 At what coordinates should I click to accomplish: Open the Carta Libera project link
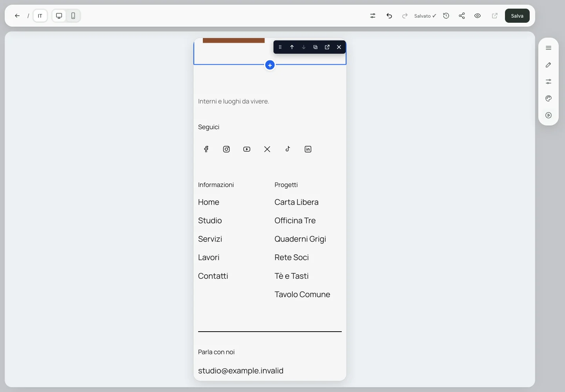pos(297,202)
